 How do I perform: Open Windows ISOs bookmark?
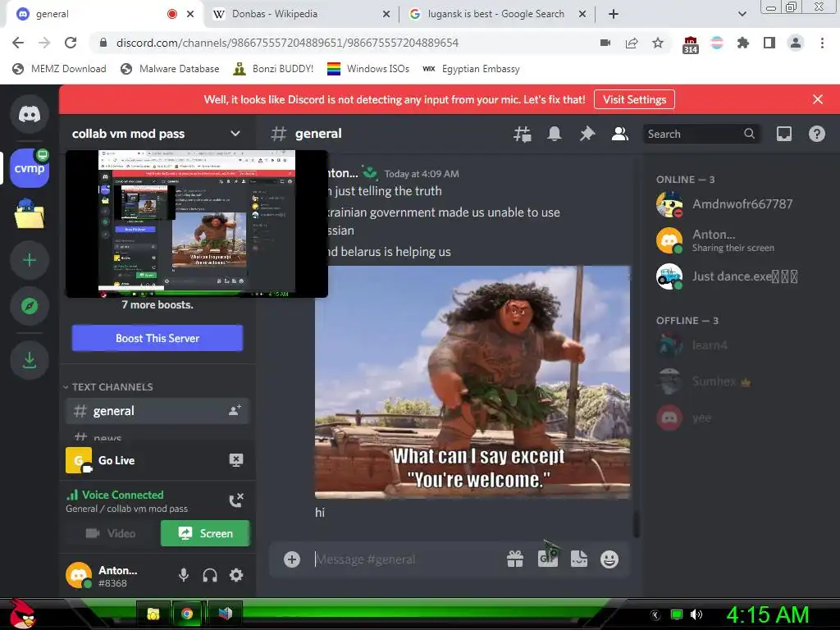pos(368,69)
